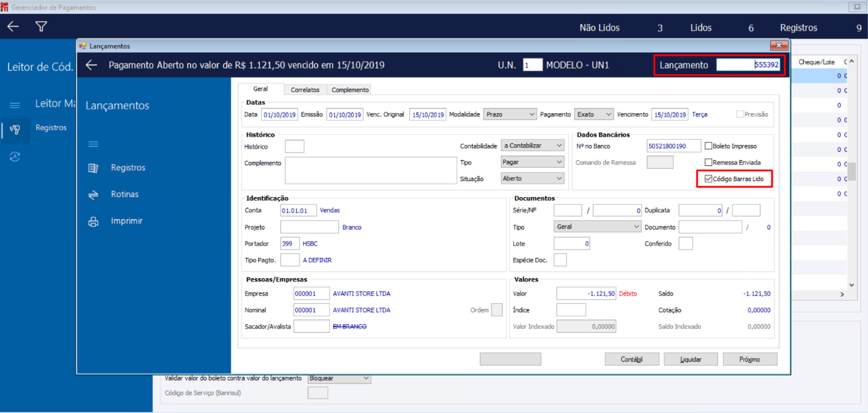
Task: Click the Histórico code field
Action: tap(294, 146)
